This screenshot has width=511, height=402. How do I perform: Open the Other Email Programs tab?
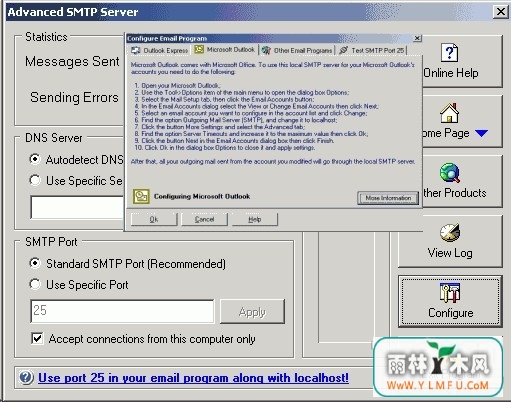(x=297, y=50)
